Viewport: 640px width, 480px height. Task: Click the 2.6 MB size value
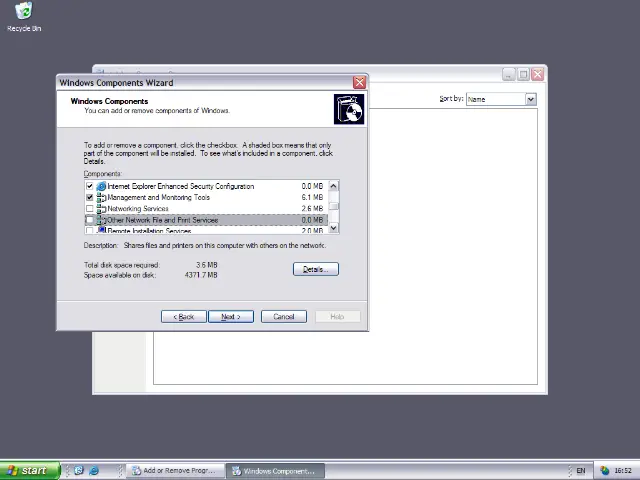pos(312,209)
